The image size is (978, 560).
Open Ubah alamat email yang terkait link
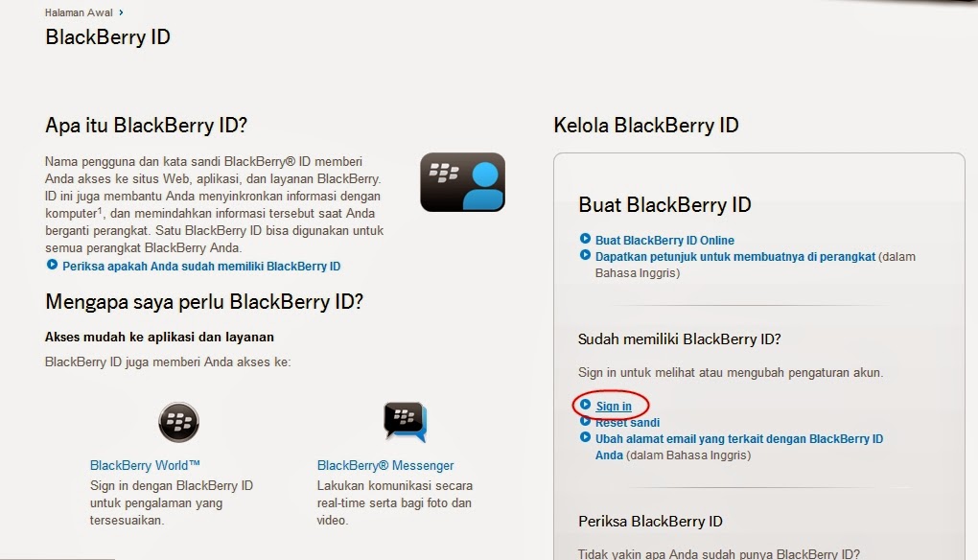coord(739,447)
